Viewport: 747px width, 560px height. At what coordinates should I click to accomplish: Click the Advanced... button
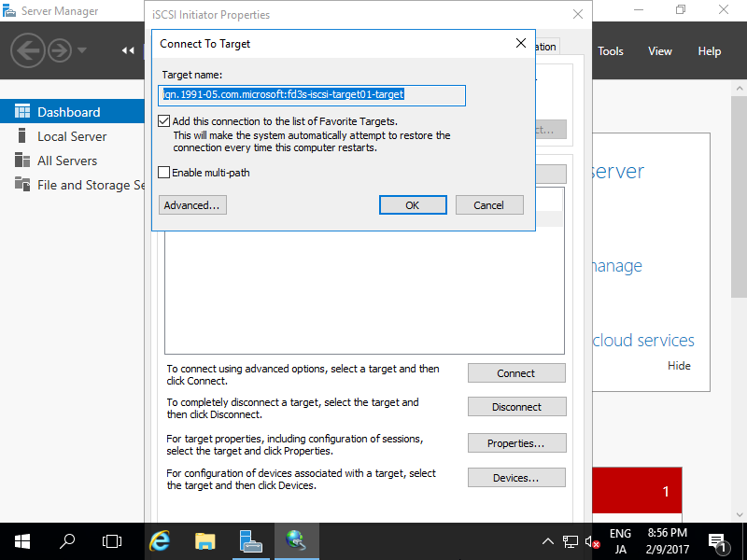click(x=192, y=205)
